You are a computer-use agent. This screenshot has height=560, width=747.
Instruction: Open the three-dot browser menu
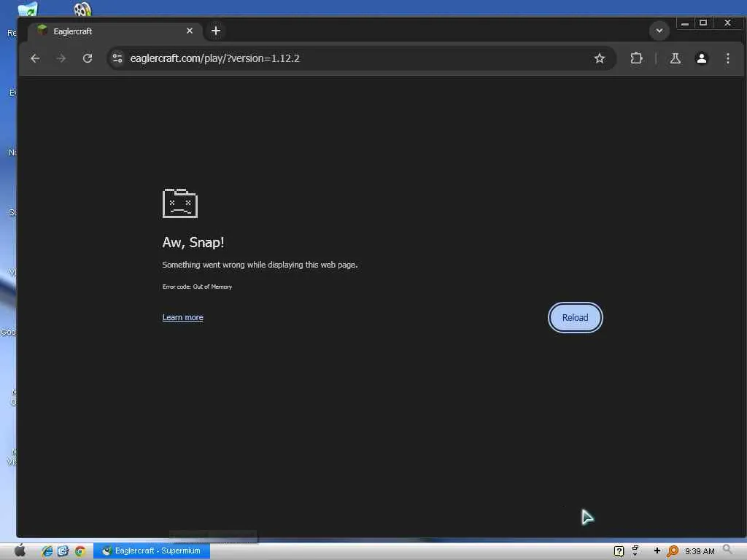tap(727, 58)
